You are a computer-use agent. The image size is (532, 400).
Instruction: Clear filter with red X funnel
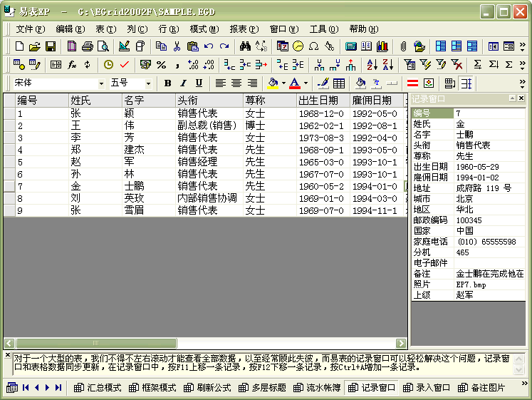[x=457, y=64]
